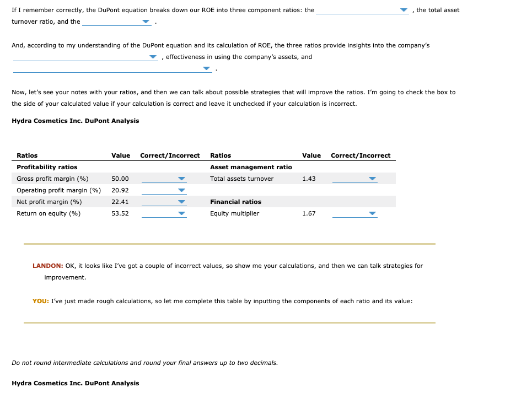Click the Hydra Cosmetics Inc. DuPont Analysis heading
532x398 pixels.
click(x=76, y=121)
